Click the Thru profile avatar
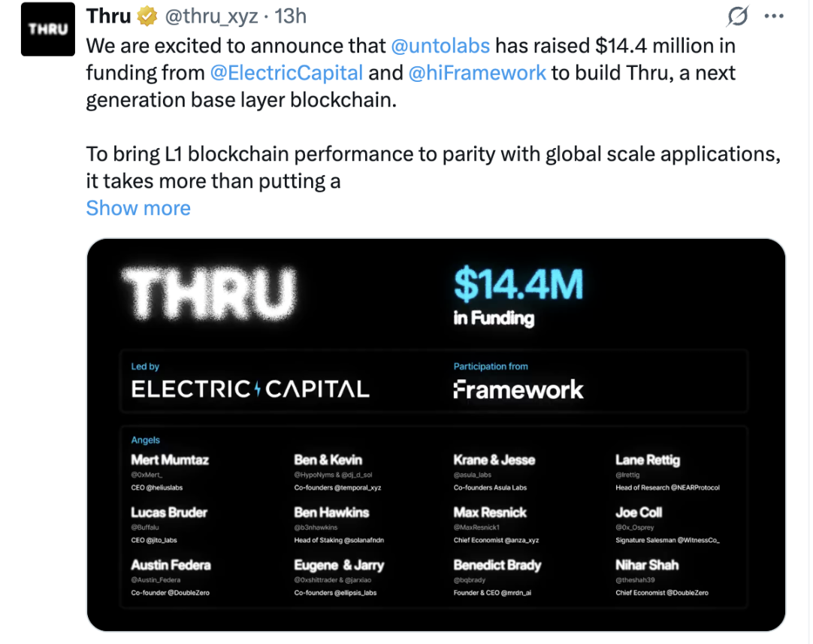The width and height of the screenshot is (813, 644). coord(48,29)
